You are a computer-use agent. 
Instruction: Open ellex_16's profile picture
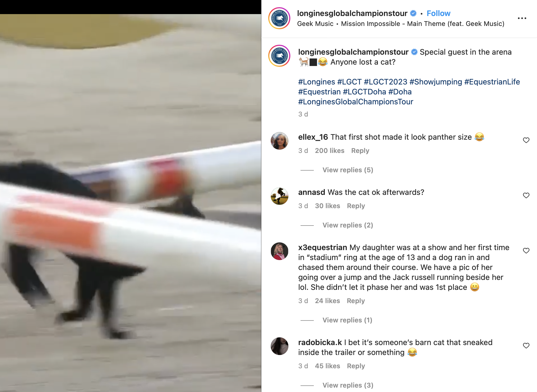(279, 141)
